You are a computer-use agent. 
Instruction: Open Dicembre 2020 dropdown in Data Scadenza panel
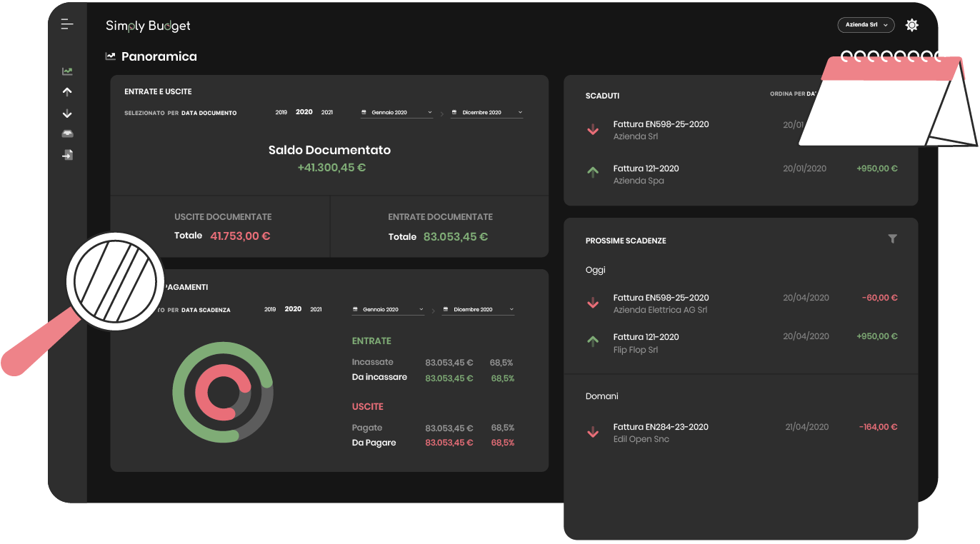tap(478, 310)
